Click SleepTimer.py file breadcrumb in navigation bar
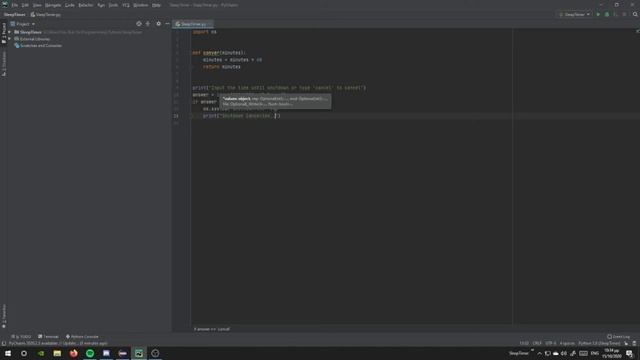This screenshot has height=360, width=640. coord(46,15)
